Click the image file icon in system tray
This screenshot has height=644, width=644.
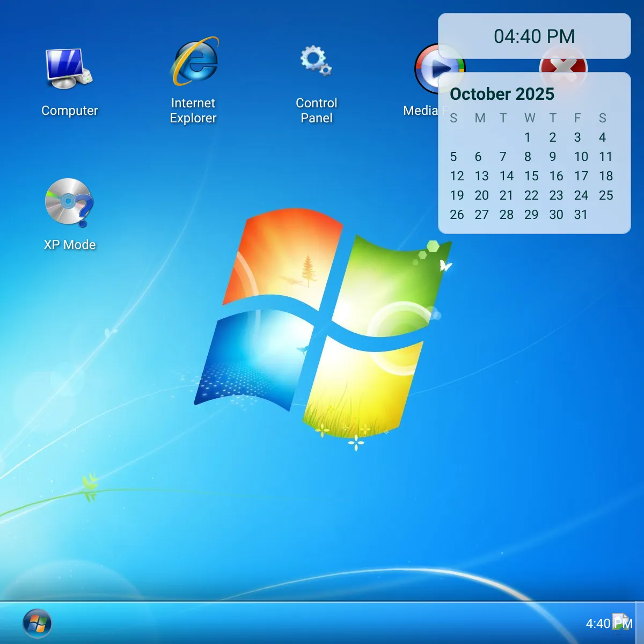tap(620, 623)
